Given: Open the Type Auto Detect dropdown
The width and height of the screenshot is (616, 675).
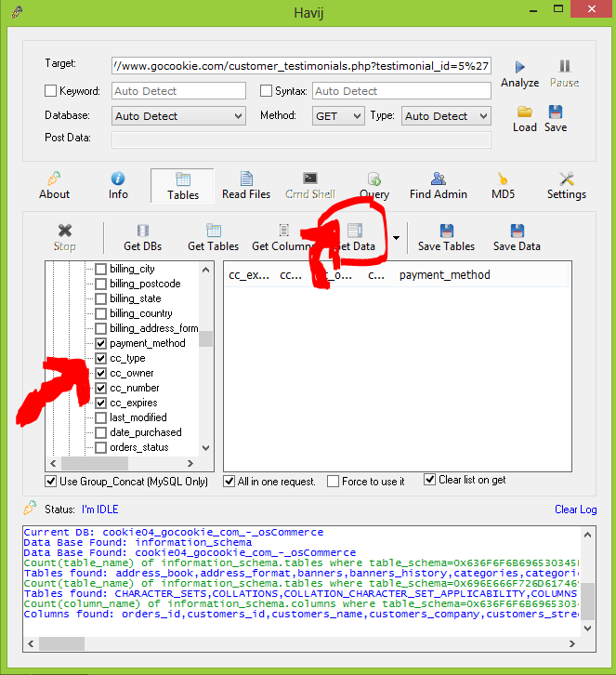Looking at the screenshot, I should (446, 116).
